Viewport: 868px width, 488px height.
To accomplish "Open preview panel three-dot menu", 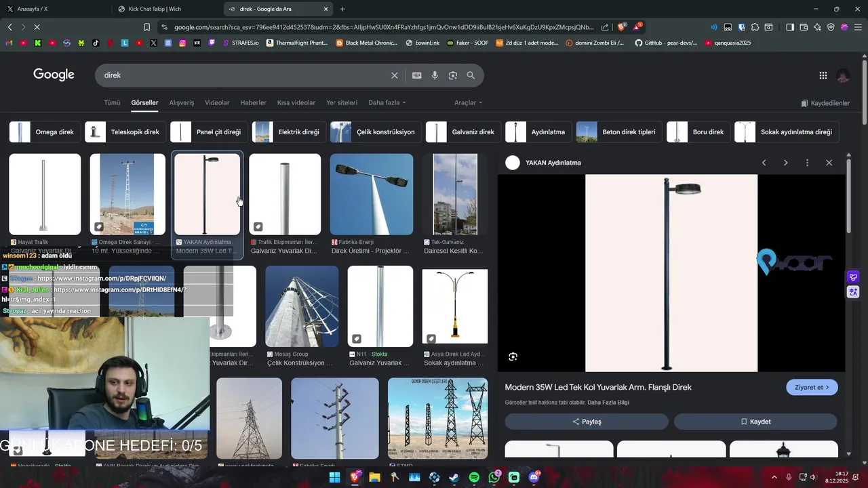I will [807, 163].
